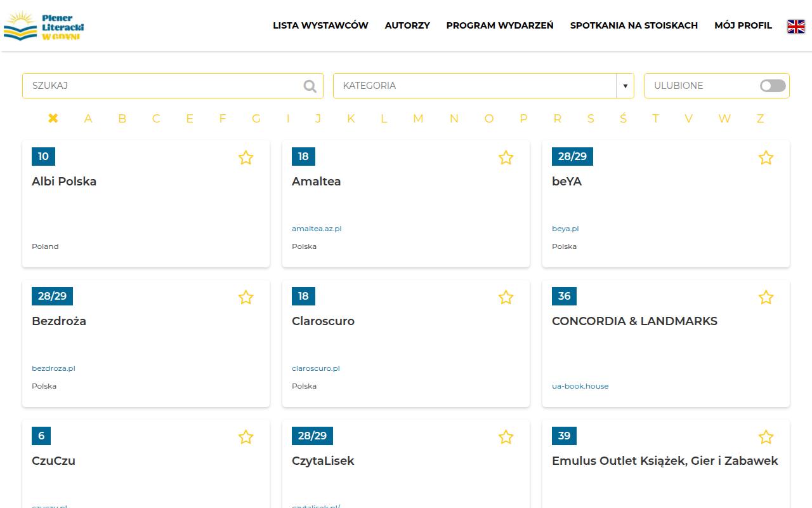Image resolution: width=812 pixels, height=508 pixels.
Task: Filter exhibitors by letter N
Action: coord(454,119)
